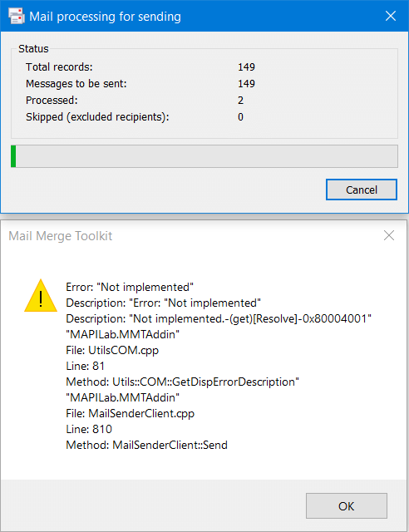Click the Mail Merge Toolkit dialog title
The height and width of the screenshot is (532, 409).
(x=61, y=236)
